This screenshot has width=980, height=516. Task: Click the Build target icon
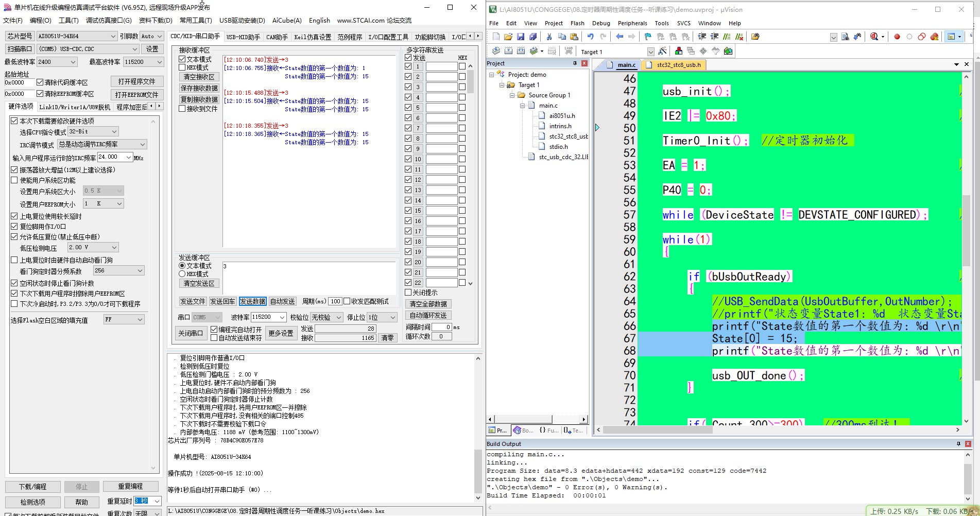pos(508,51)
